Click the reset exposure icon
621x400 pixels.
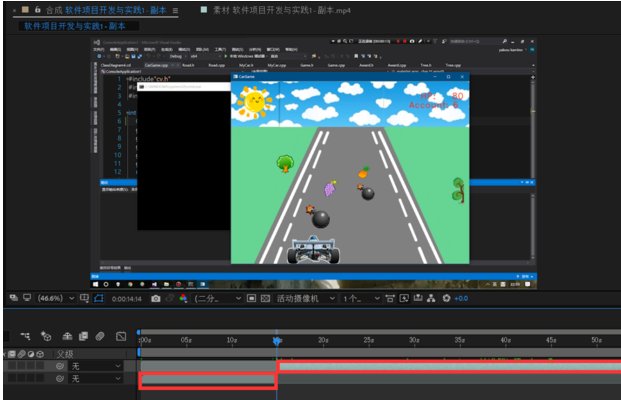point(445,298)
